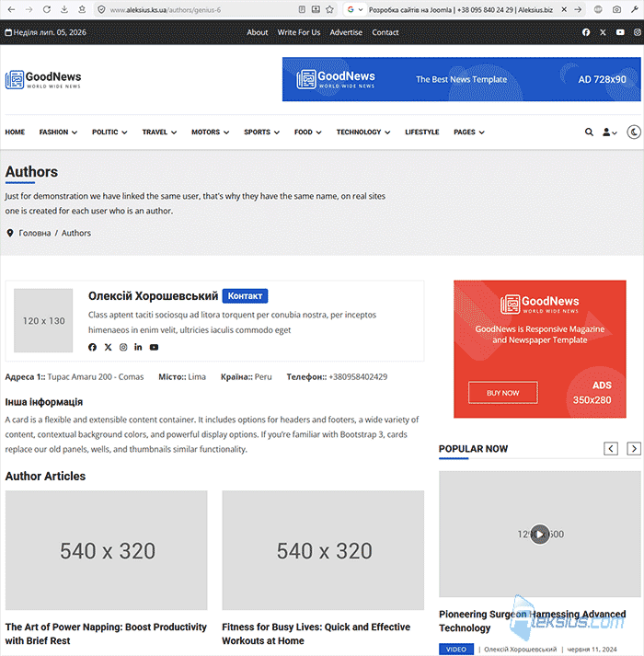Image resolution: width=644 pixels, height=656 pixels.
Task: Click the VIDEO category tag
Action: [456, 649]
